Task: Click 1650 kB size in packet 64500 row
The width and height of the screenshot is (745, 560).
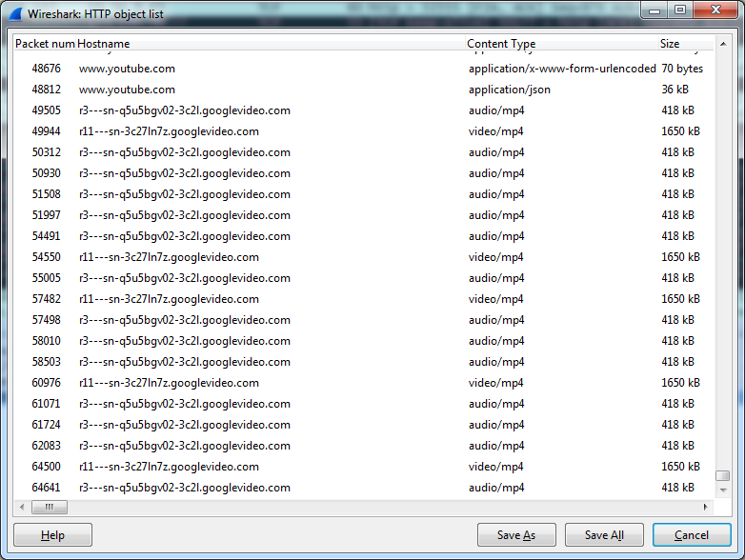Action: 680,467
